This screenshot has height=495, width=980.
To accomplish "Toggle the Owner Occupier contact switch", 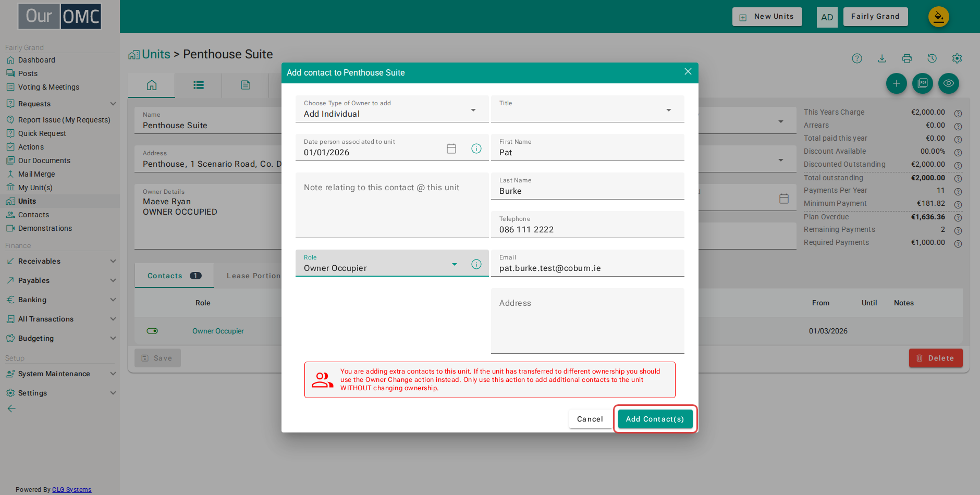I will [x=152, y=331].
